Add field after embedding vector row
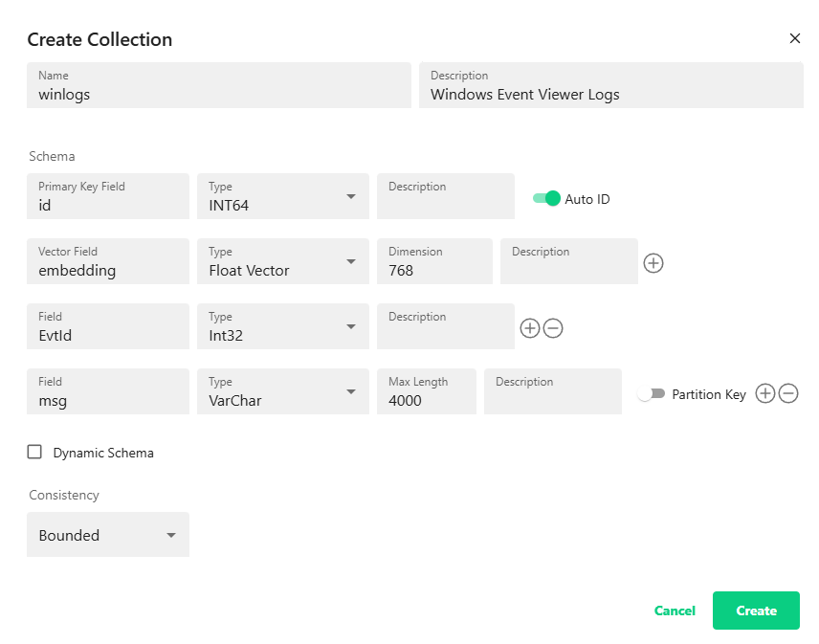The height and width of the screenshot is (644, 819). (653, 263)
